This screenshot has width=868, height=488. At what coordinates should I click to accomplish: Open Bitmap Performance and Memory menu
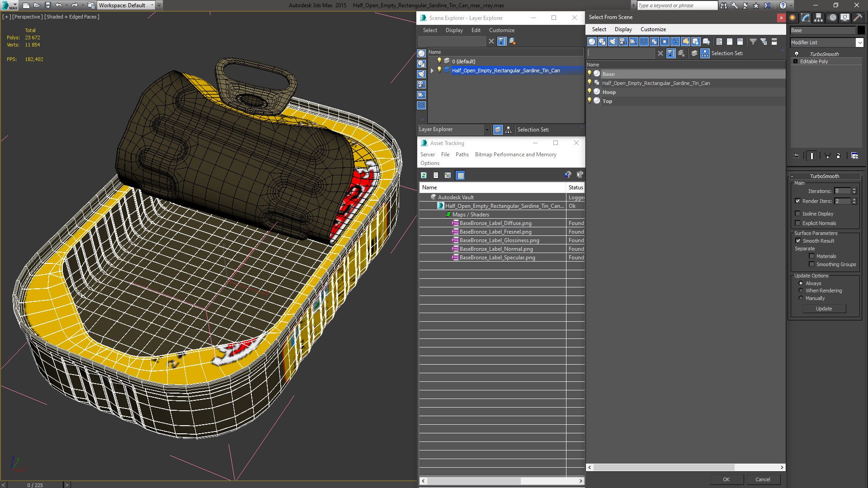(515, 155)
